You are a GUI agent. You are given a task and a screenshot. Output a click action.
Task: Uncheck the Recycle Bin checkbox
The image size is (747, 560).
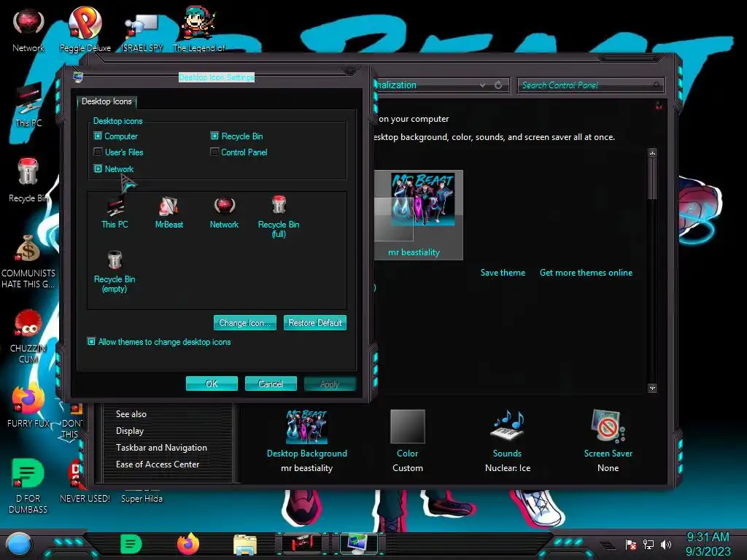click(x=215, y=136)
